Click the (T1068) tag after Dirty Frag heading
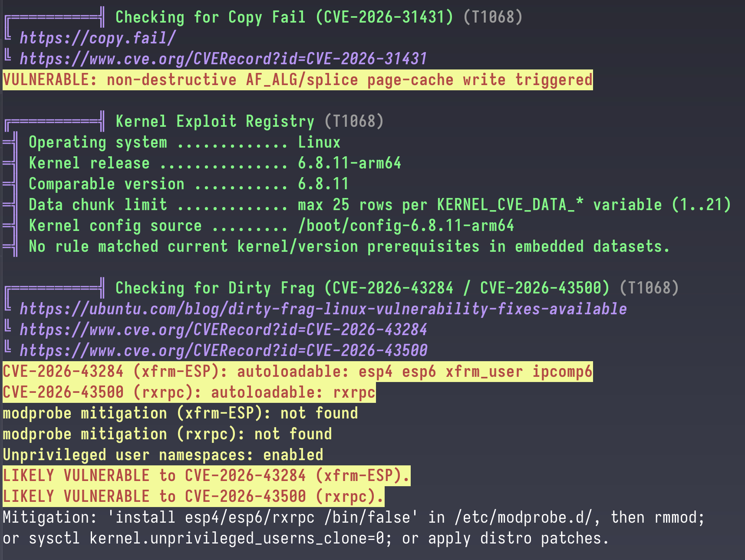745x560 pixels. (649, 288)
